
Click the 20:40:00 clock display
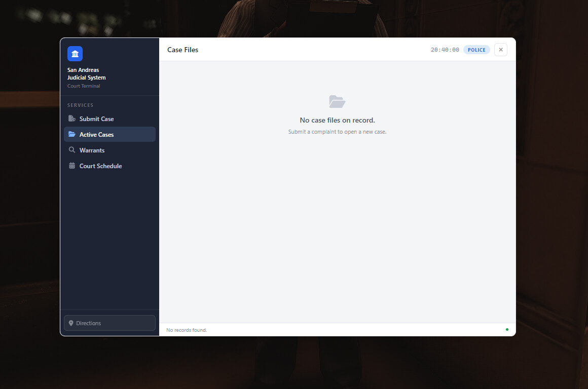click(445, 50)
